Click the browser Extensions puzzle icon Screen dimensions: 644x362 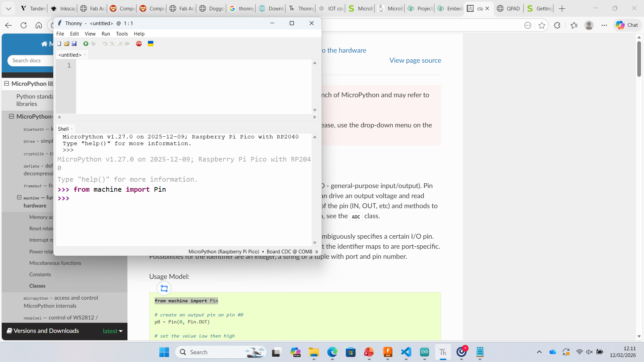click(x=557, y=25)
